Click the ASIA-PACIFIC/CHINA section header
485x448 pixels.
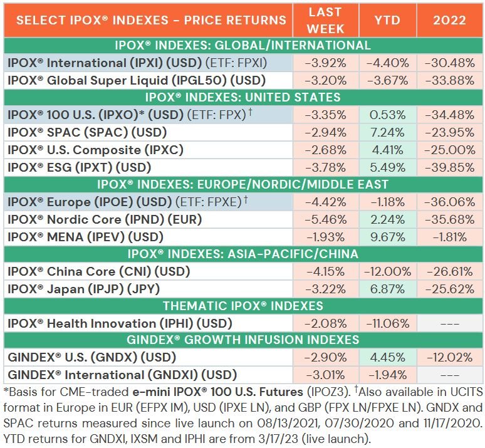242,254
